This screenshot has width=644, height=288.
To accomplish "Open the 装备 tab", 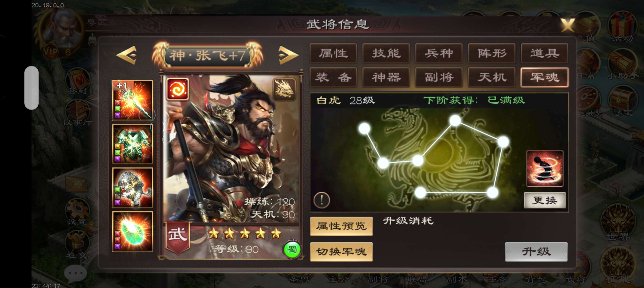I will coord(333,77).
